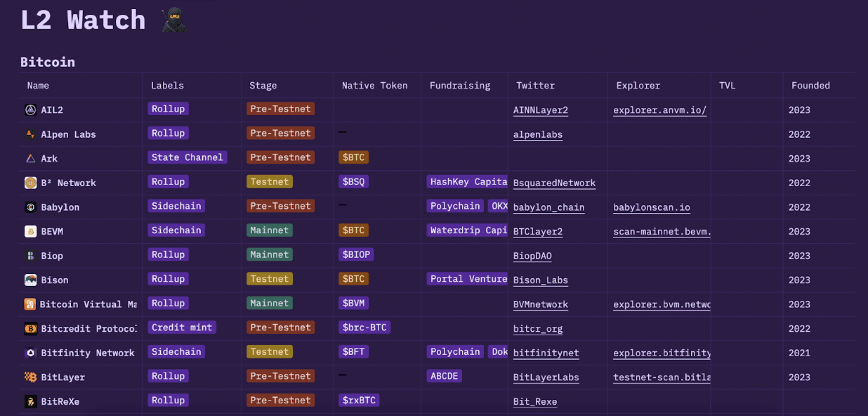Click the $BIOP native token tag
Screen dimensions: 868x416
355,254
